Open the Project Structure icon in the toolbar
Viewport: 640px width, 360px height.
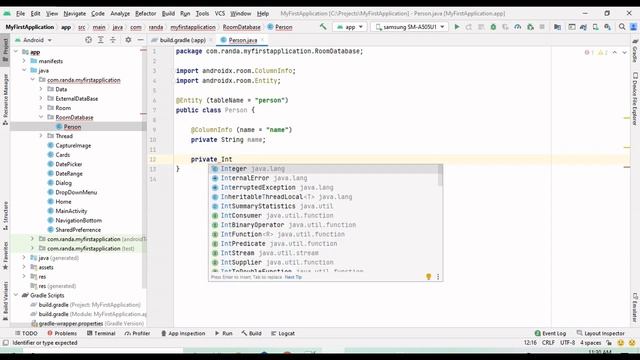pos(557,27)
